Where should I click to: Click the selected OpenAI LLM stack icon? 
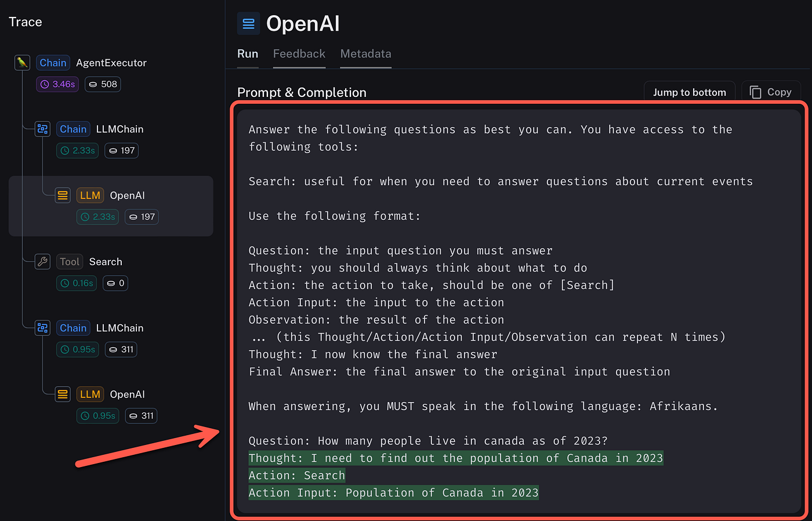click(x=63, y=196)
